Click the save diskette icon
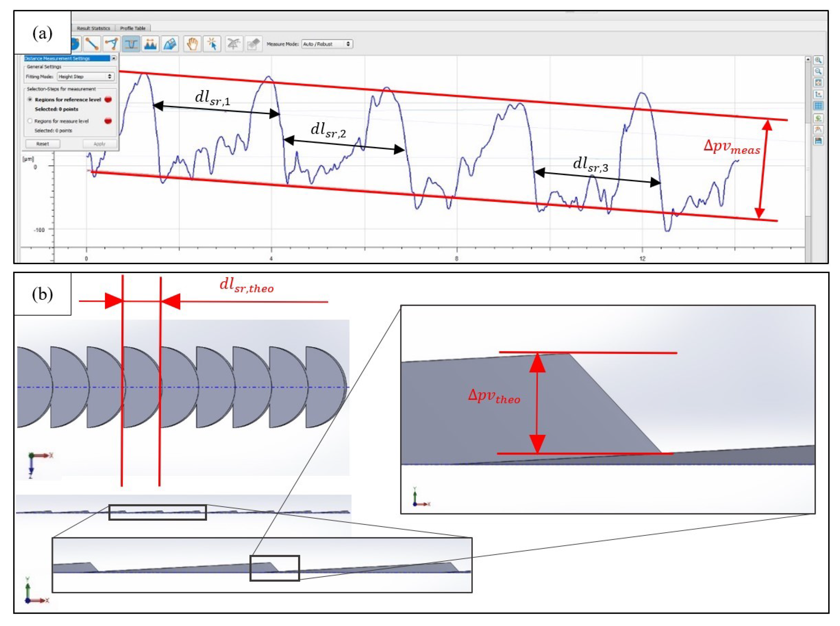 pyautogui.click(x=818, y=141)
